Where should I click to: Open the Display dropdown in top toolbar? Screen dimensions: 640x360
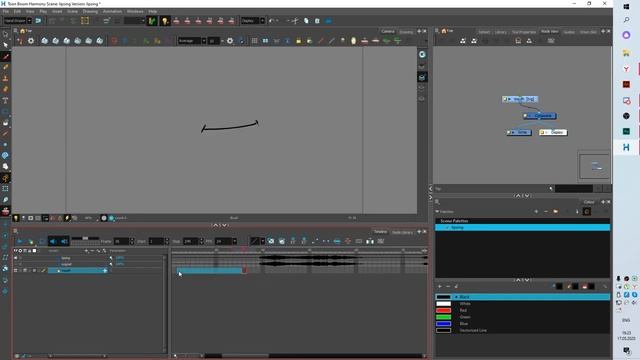[262, 21]
